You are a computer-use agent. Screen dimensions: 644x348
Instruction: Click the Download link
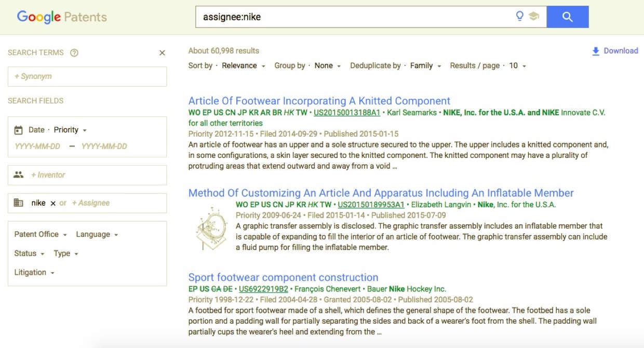pos(621,51)
